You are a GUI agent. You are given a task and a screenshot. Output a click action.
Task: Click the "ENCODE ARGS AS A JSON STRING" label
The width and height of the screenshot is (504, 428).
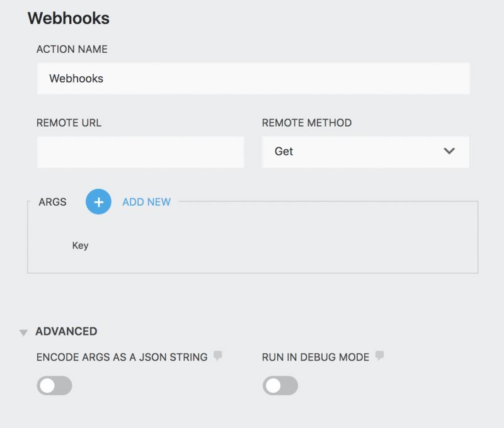pos(121,356)
